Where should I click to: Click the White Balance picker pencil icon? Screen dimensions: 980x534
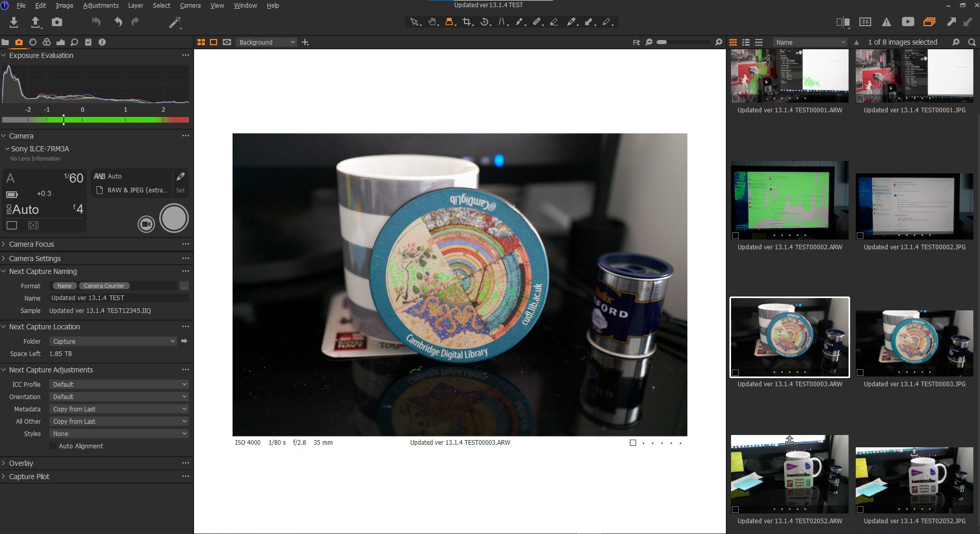click(x=180, y=176)
